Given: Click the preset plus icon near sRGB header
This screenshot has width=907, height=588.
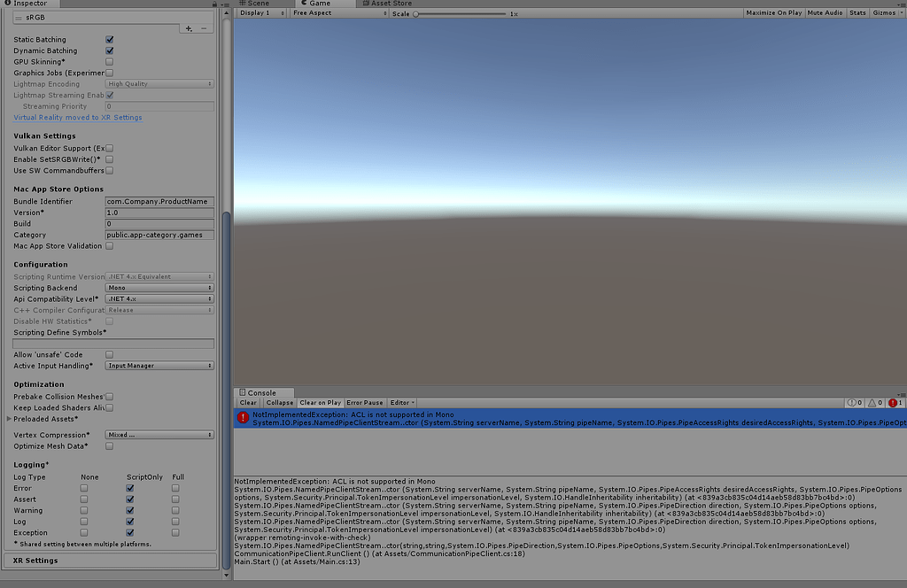Looking at the screenshot, I should (189, 28).
